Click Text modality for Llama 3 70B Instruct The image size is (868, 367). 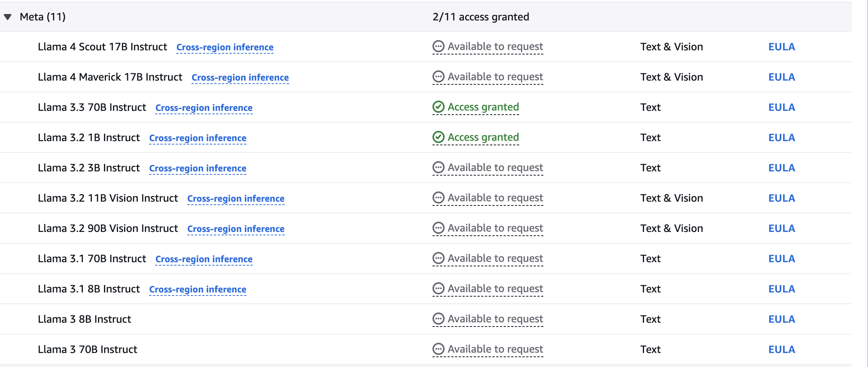click(650, 350)
